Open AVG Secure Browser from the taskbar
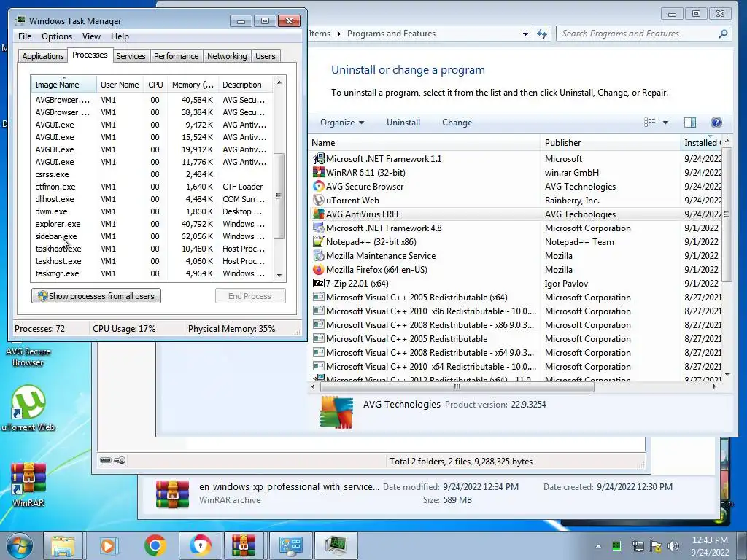747x560 pixels. point(200,545)
